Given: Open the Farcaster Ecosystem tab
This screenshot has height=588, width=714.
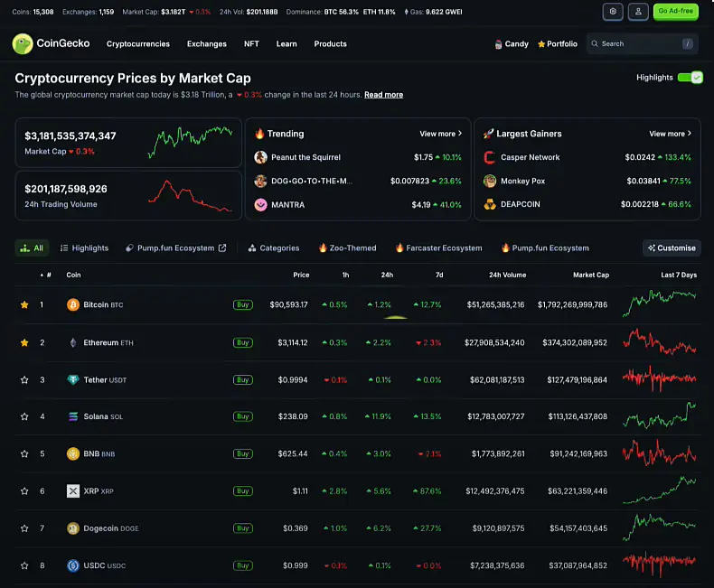Looking at the screenshot, I should coord(438,248).
